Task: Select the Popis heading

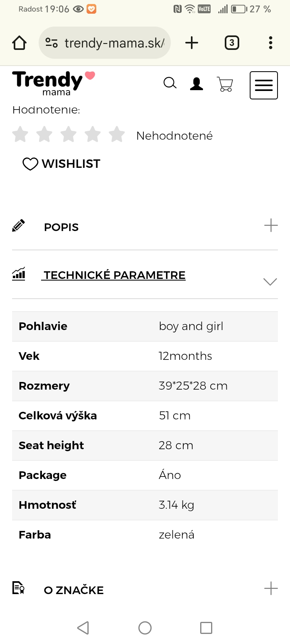Action: (x=61, y=227)
